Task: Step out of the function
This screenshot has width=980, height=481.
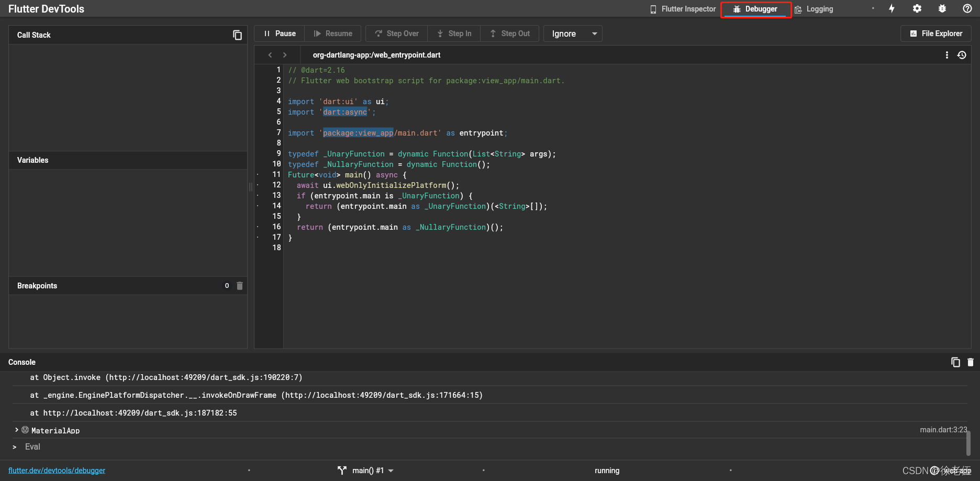Action: click(x=510, y=33)
